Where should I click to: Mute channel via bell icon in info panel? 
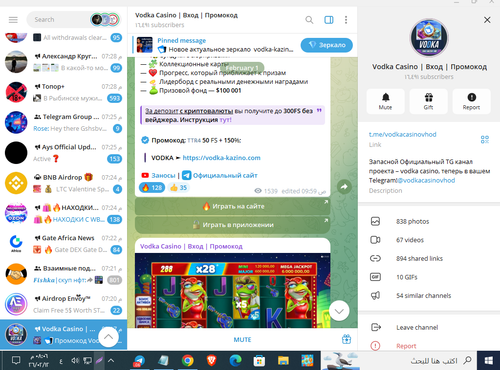385,101
